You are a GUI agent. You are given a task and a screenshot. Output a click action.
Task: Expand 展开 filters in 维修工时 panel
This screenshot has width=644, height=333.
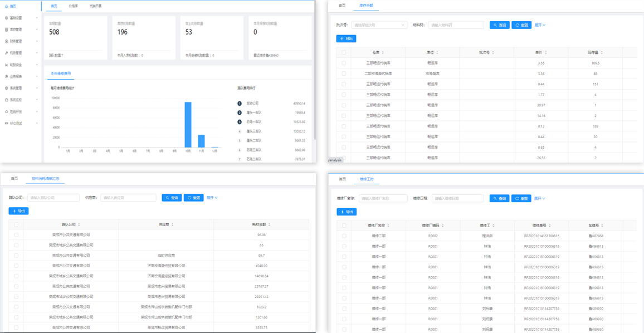540,198
